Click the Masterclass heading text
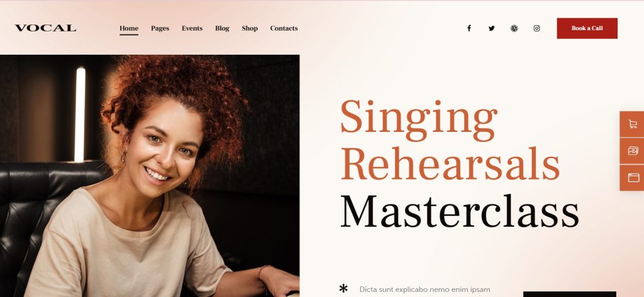 click(460, 211)
